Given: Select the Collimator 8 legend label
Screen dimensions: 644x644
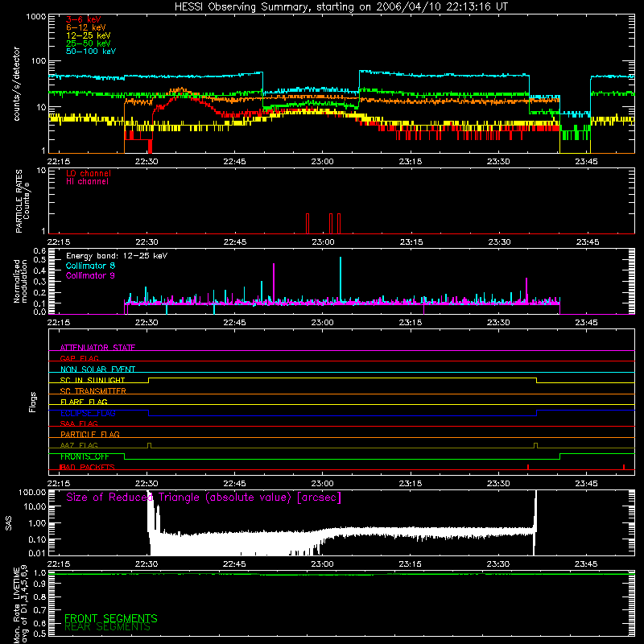Looking at the screenshot, I should point(90,266).
